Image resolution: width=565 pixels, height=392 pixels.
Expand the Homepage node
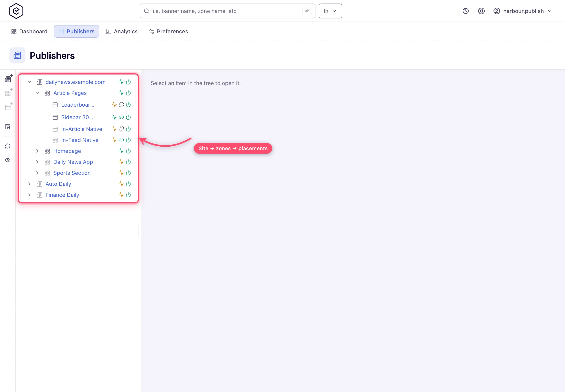[37, 151]
